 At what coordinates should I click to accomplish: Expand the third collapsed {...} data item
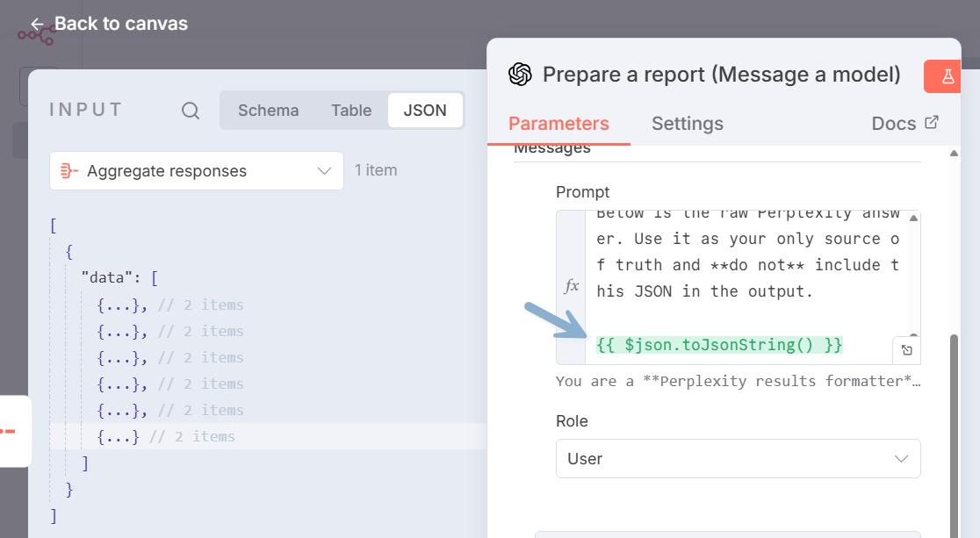pyautogui.click(x=120, y=357)
